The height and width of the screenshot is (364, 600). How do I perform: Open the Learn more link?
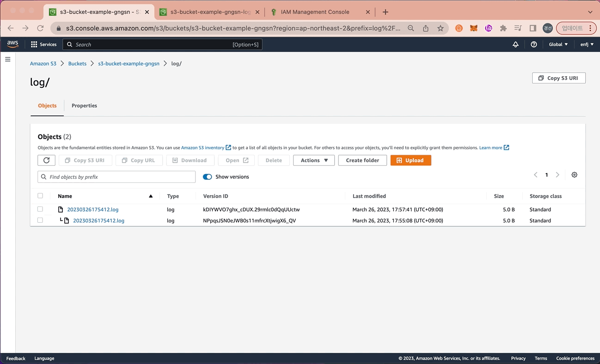coord(494,148)
